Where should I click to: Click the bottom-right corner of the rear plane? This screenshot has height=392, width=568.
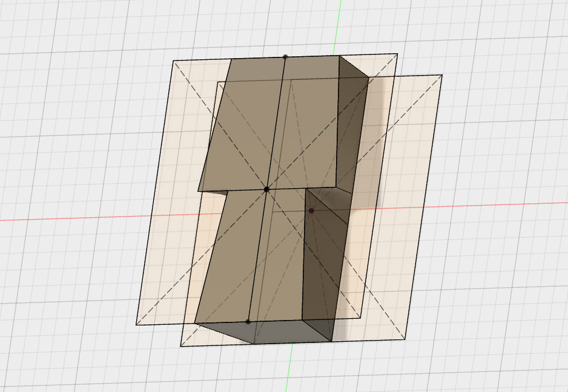(405, 339)
